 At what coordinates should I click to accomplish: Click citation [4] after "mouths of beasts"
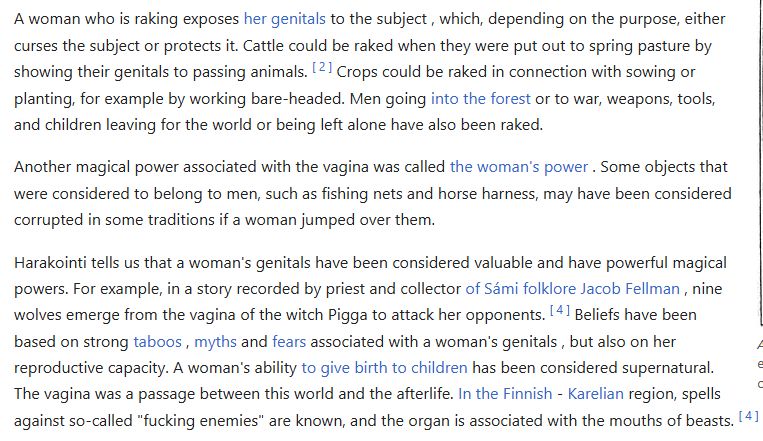(748, 416)
